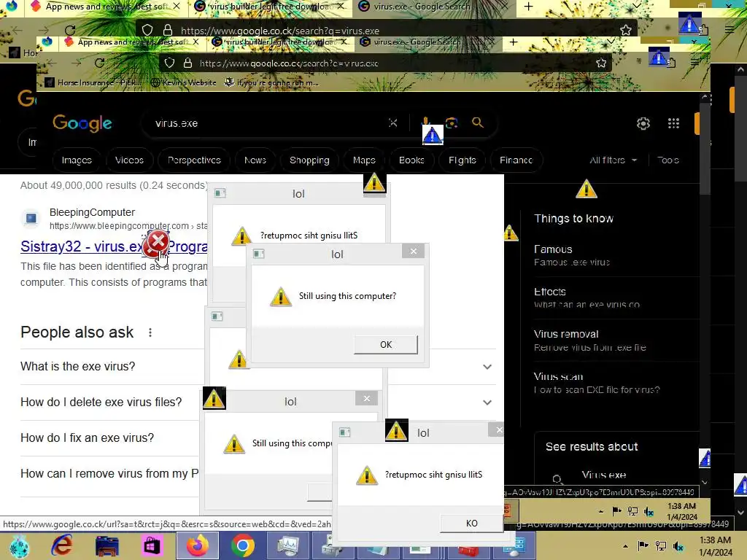The image size is (747, 560).
Task: Click the Google logo on the results page
Action: point(82,123)
